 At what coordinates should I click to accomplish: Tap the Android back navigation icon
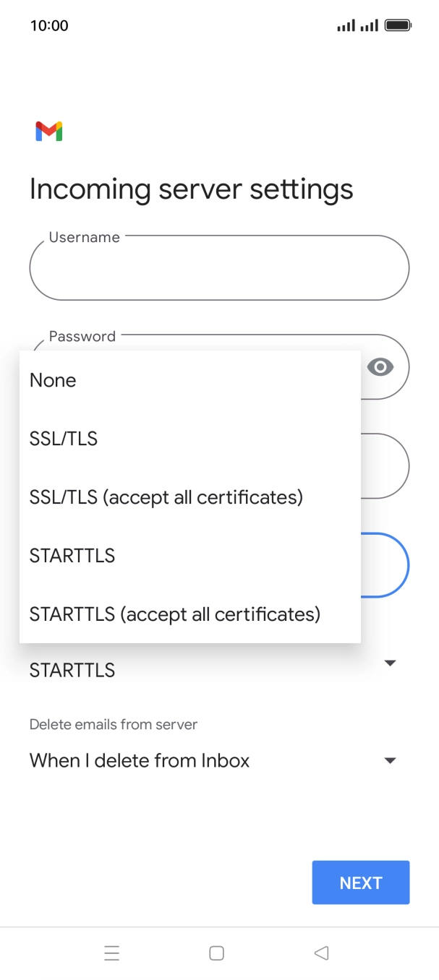coord(322,953)
